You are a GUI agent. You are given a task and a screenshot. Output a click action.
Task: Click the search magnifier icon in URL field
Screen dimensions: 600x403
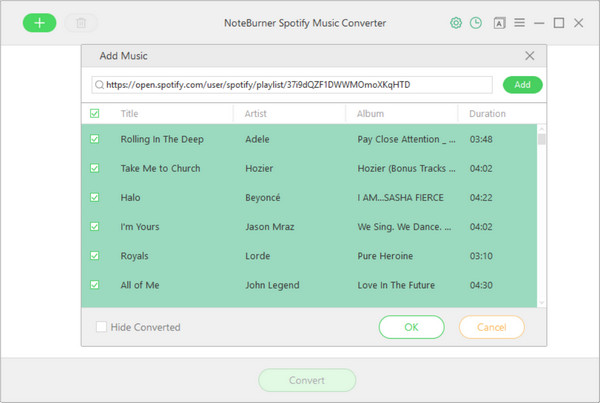tap(99, 85)
